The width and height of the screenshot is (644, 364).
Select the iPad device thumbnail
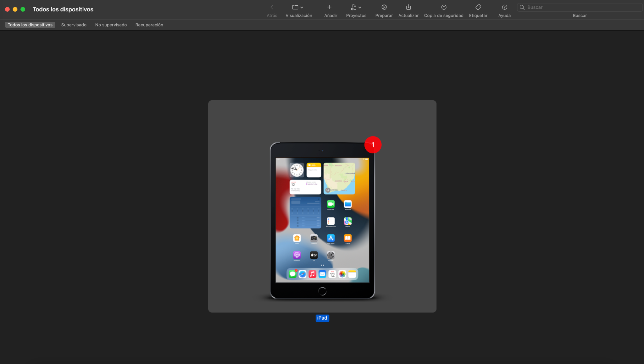click(322, 220)
